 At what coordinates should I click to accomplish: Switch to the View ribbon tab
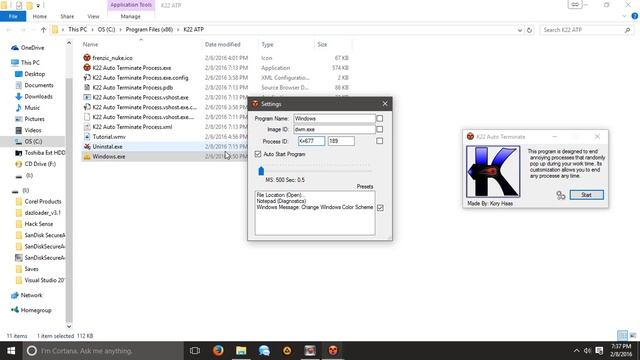(93, 16)
